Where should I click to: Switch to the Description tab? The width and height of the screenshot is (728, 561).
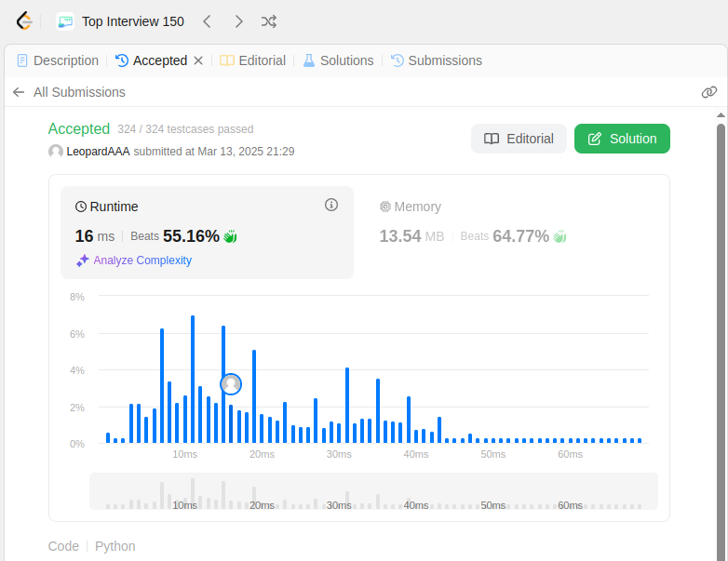pos(58,60)
